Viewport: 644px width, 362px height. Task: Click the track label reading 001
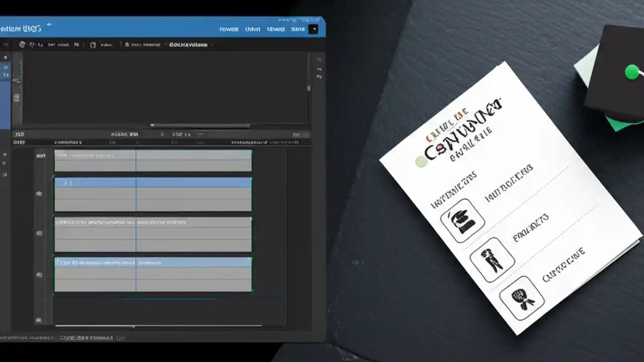41,155
